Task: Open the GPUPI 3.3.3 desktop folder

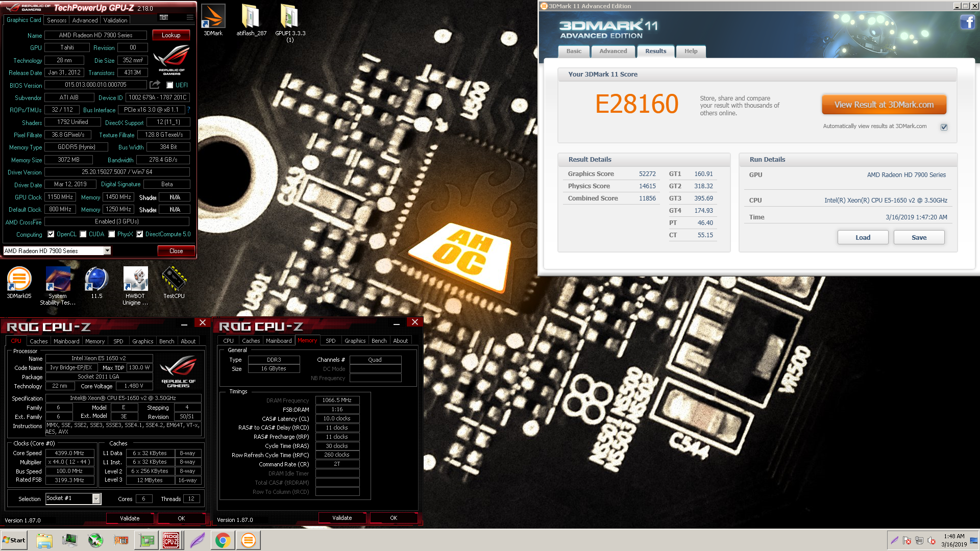Action: click(290, 23)
